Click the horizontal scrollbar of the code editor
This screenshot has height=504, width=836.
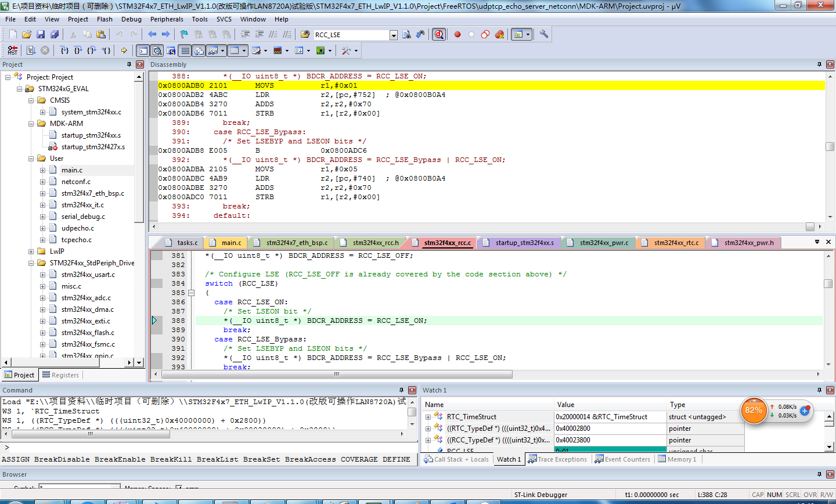[x=337, y=375]
